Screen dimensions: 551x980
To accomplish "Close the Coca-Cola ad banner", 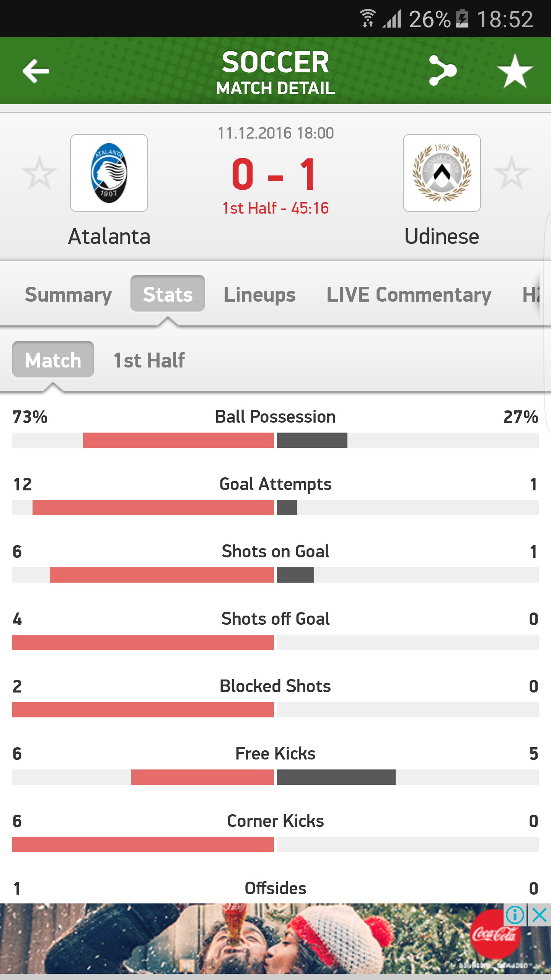I will pyautogui.click(x=540, y=915).
